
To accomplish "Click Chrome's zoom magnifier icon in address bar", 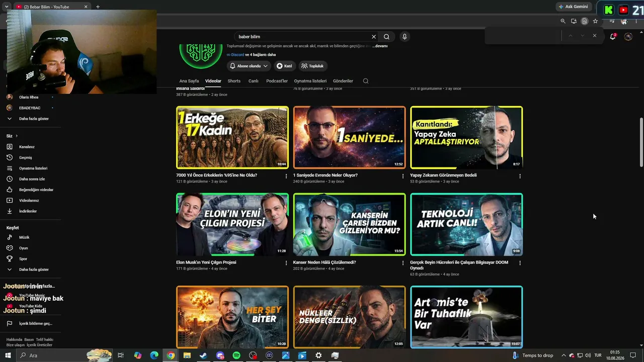I will 563,21.
